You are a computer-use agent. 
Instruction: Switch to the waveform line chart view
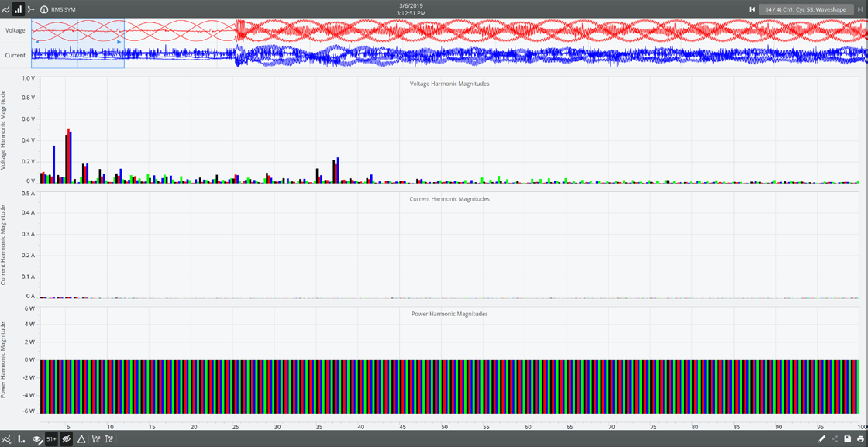pyautogui.click(x=6, y=9)
